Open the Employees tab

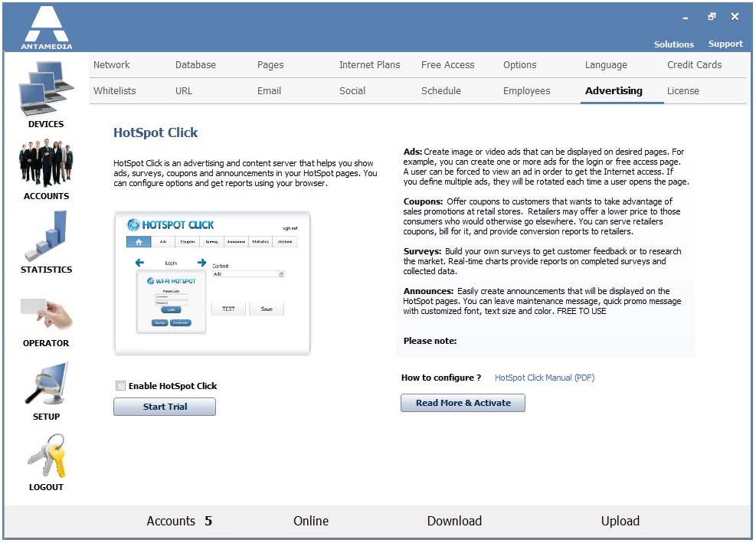526,90
